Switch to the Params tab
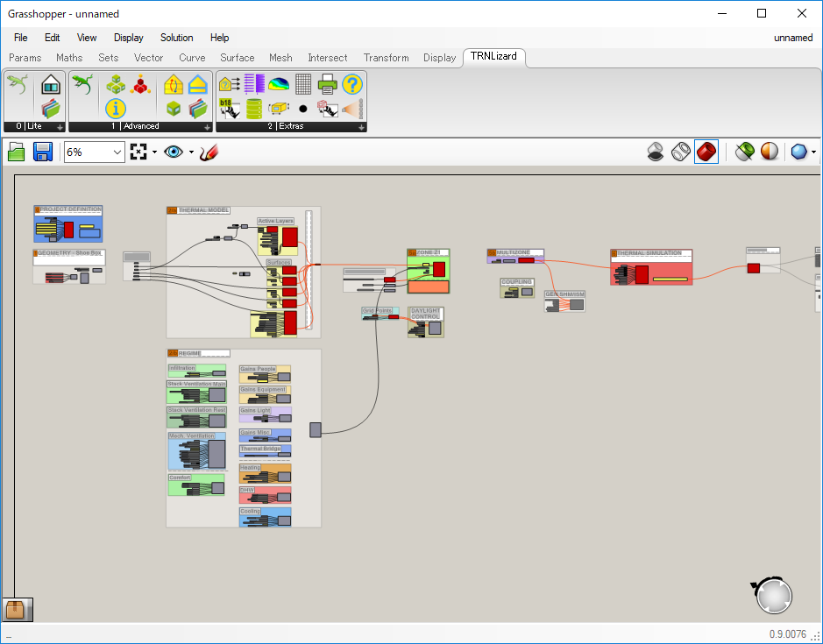823x644 pixels. point(25,58)
